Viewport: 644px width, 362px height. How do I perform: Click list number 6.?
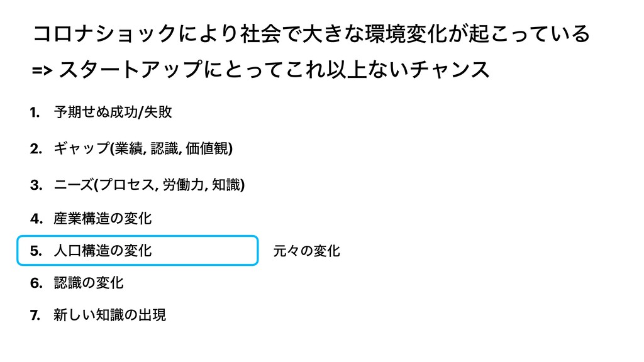coord(35,283)
